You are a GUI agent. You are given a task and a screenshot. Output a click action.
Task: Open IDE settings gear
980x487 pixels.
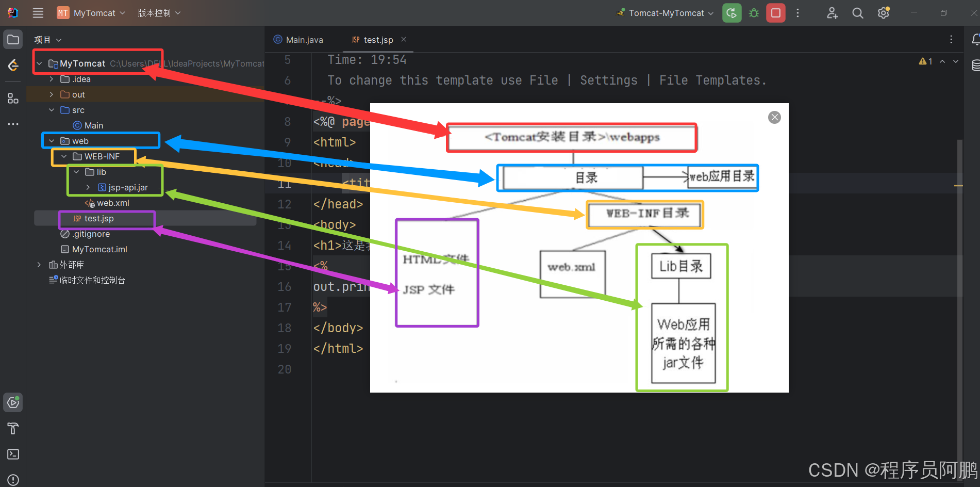point(884,13)
